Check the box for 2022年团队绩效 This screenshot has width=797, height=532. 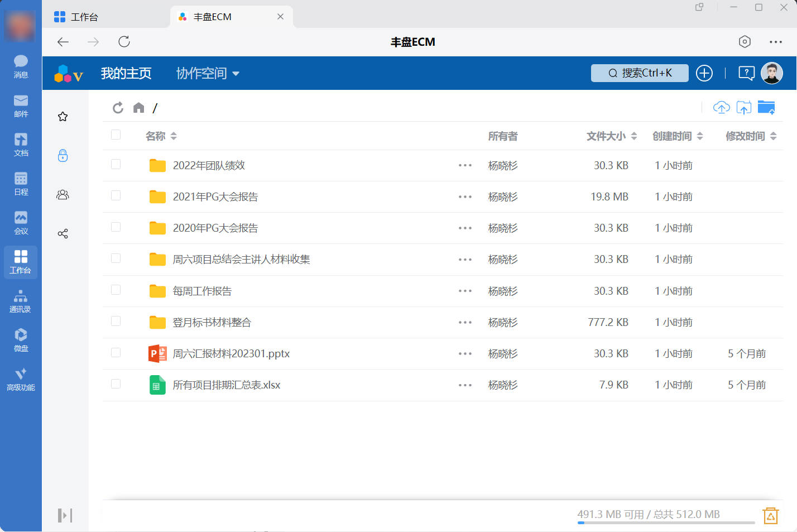coord(116,164)
